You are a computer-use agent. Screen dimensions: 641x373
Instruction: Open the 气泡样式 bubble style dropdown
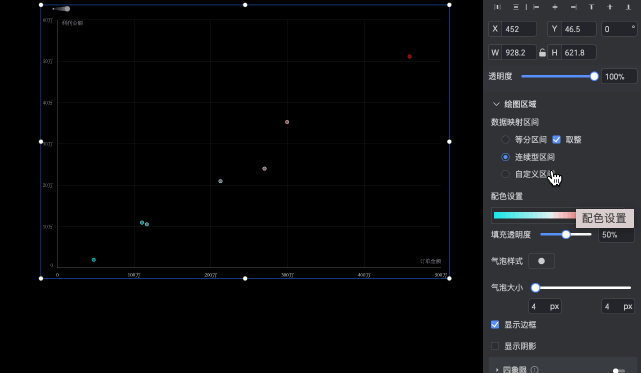coord(541,261)
